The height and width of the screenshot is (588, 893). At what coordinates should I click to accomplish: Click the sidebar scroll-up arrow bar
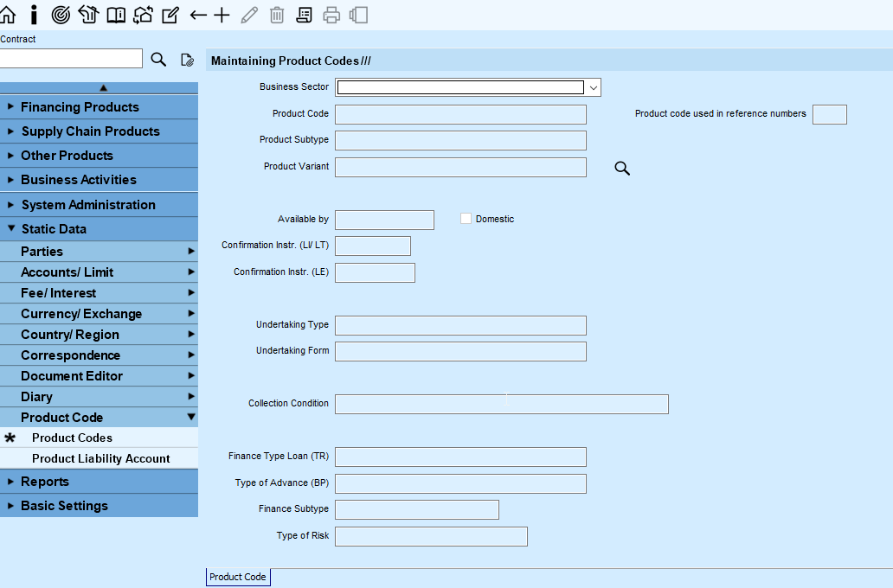tap(100, 87)
